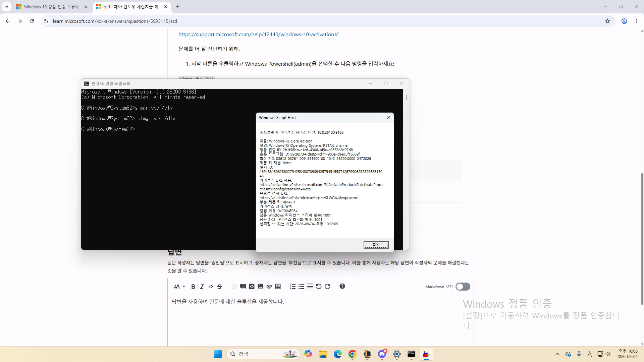644x362 pixels.
Task: Open Chrome profile icon
Action: (624, 21)
